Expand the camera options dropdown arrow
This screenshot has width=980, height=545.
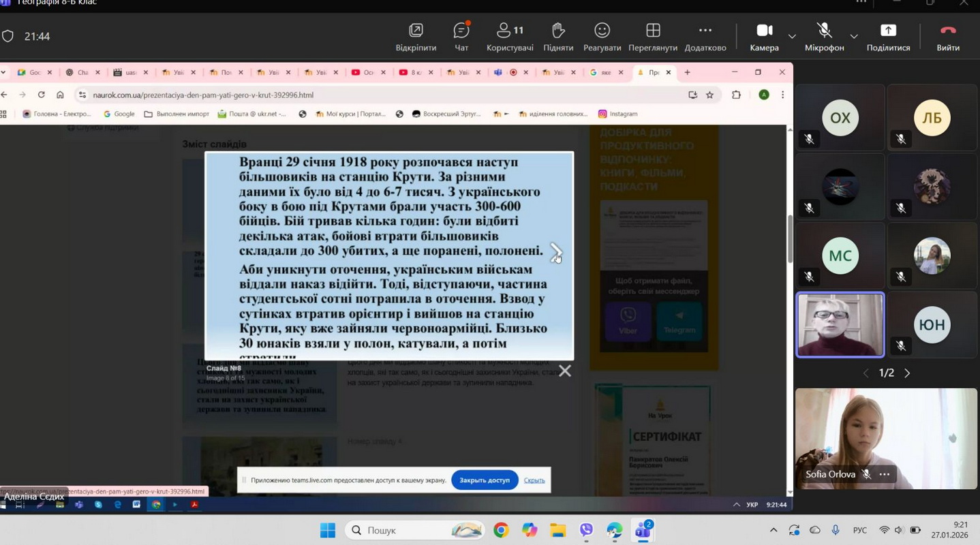pos(792,36)
